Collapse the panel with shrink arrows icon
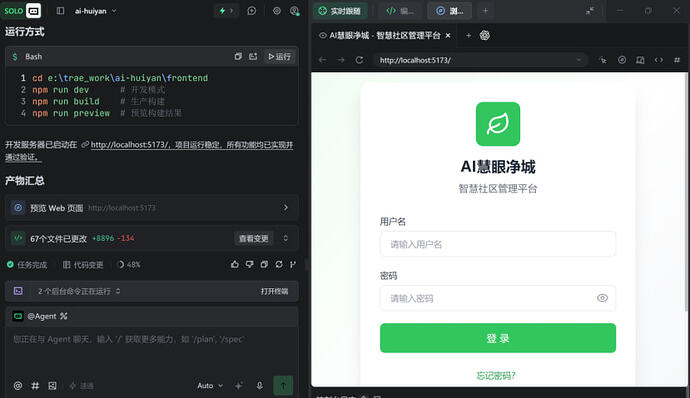Image resolution: width=690 pixels, height=398 pixels. tap(590, 11)
